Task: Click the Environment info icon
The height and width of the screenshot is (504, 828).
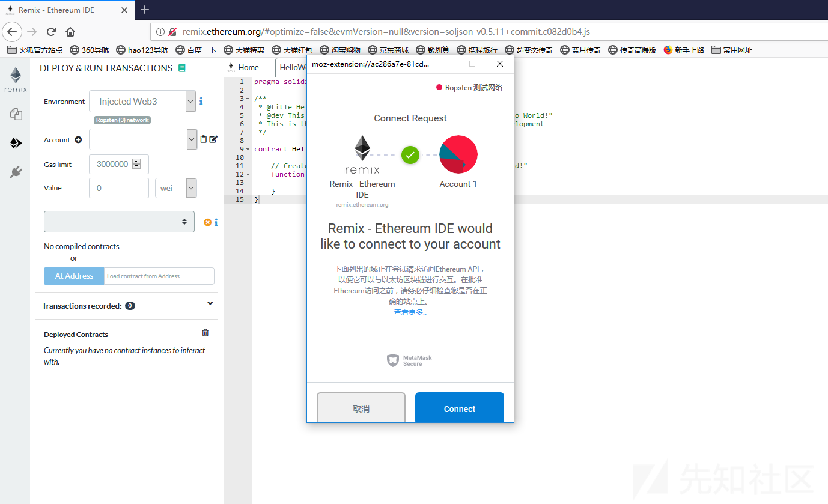Action: (x=201, y=101)
